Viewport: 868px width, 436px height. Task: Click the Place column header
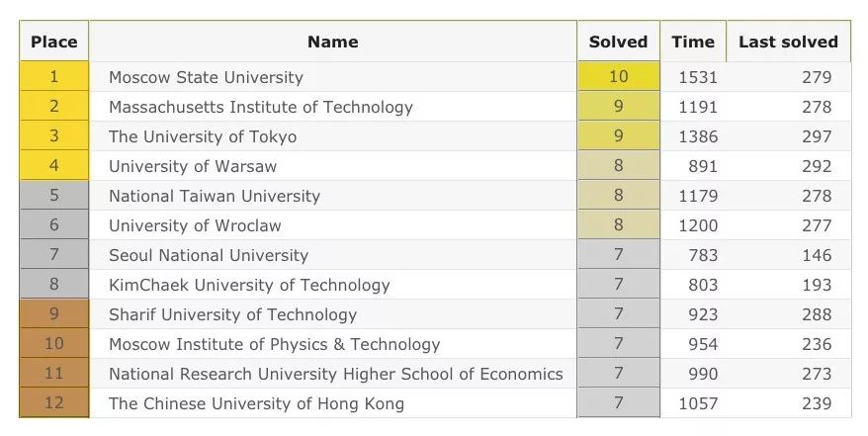54,42
